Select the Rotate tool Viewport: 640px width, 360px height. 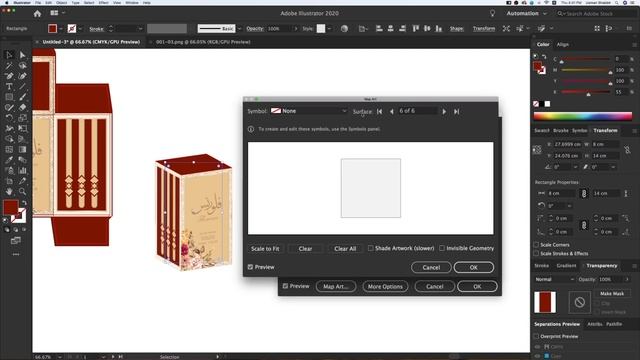coord(9,118)
